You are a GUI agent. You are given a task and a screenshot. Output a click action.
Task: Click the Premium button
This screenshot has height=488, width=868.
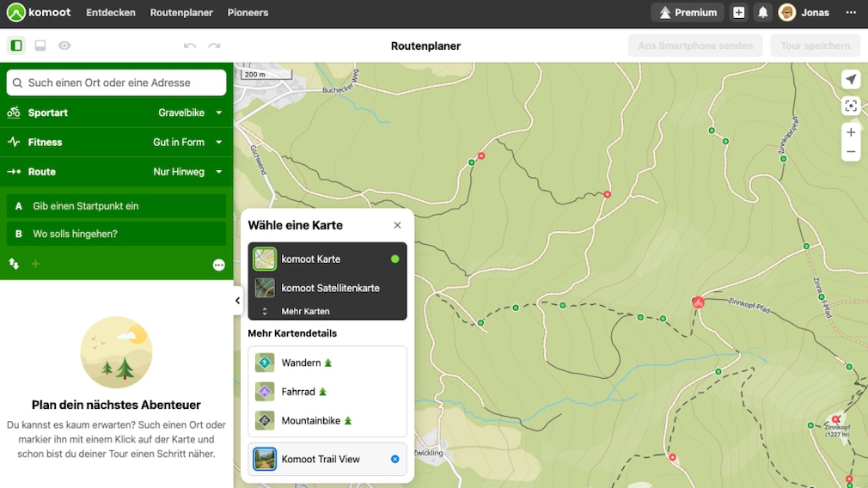coord(688,12)
